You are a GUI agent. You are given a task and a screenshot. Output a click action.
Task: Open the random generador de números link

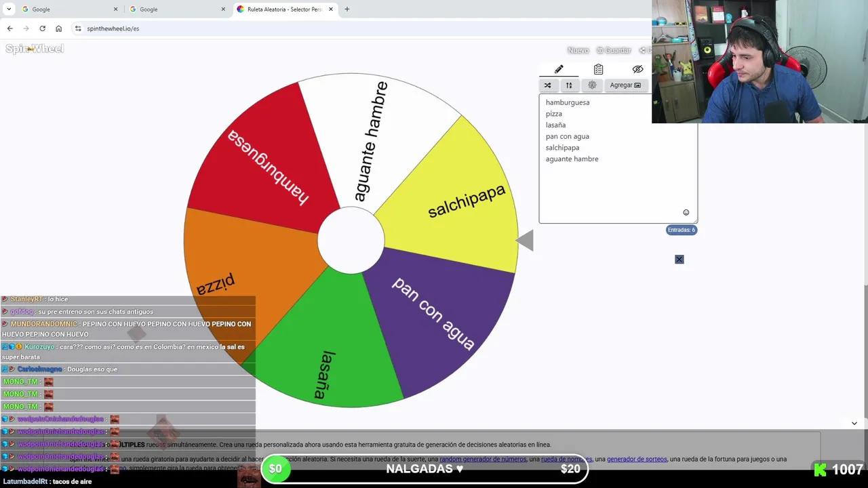point(483,460)
